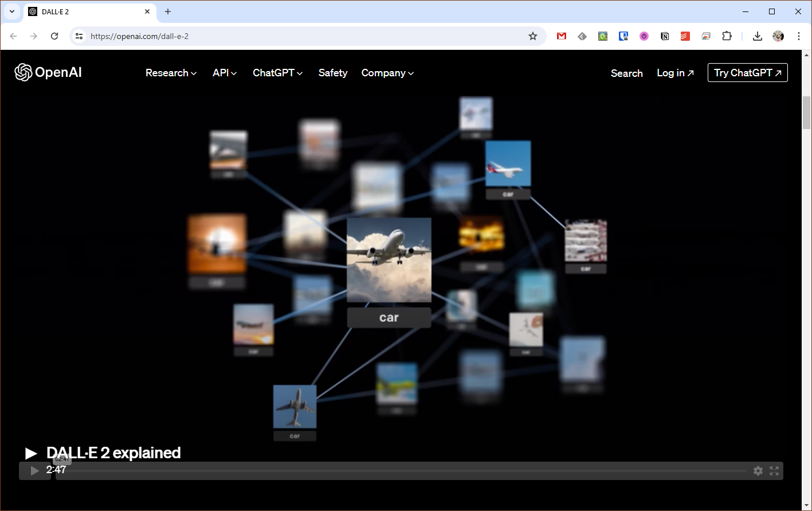Image resolution: width=812 pixels, height=511 pixels.
Task: Click the sunset airplane silhouette image
Action: point(217,243)
